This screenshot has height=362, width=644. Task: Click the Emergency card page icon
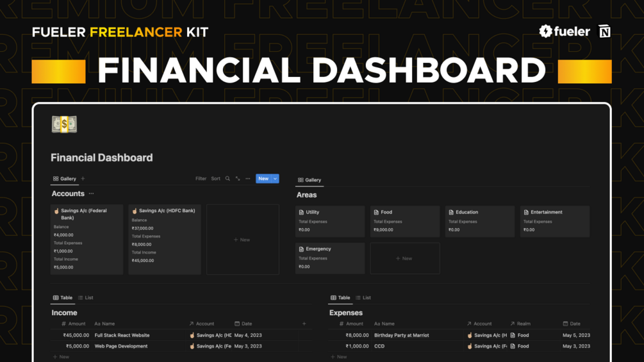click(301, 249)
